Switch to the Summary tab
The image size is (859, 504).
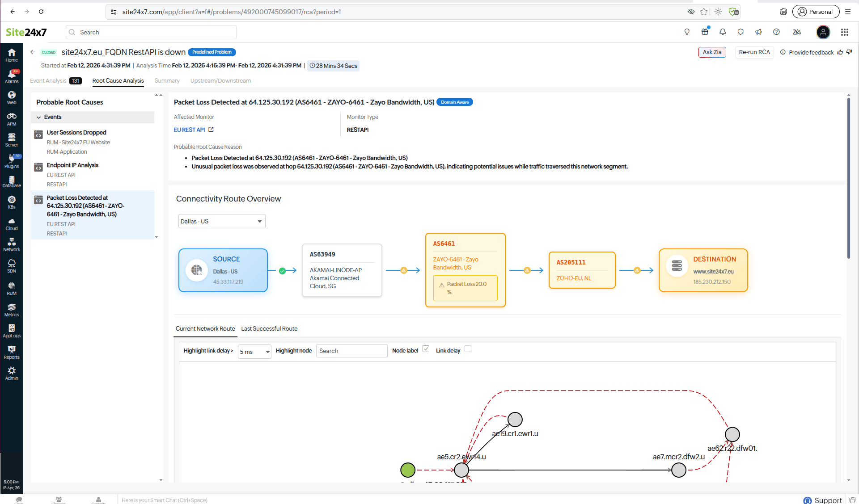click(167, 81)
